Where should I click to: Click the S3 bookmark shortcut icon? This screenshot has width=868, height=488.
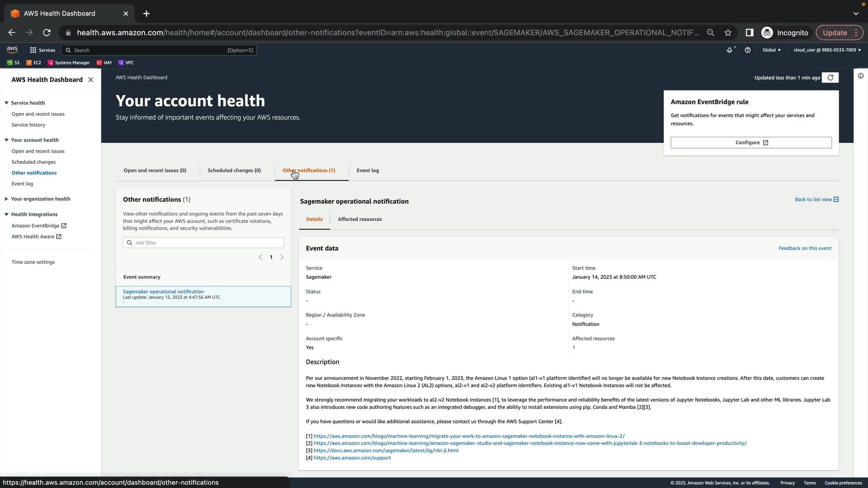click(x=10, y=63)
